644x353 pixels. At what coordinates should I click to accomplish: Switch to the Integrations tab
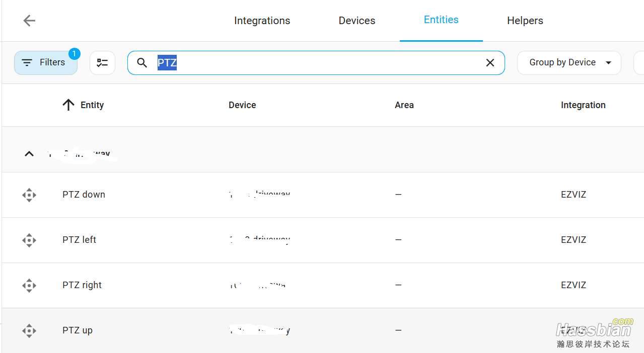[262, 21]
